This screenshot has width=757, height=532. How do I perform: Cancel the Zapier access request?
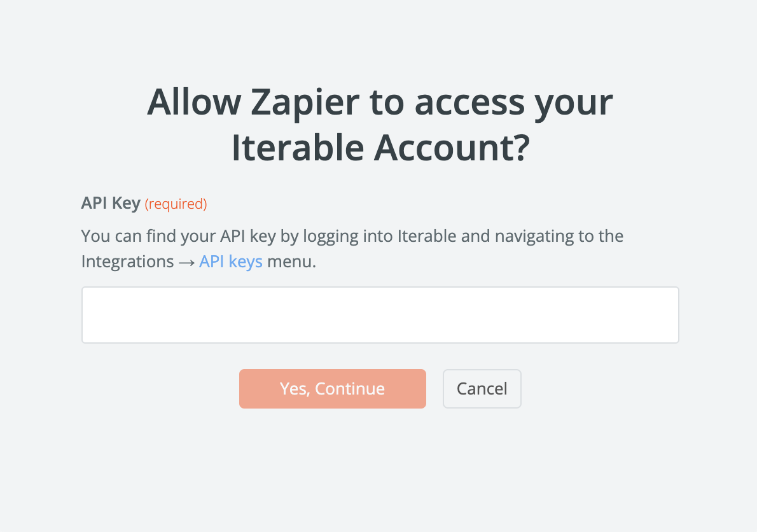(x=482, y=389)
